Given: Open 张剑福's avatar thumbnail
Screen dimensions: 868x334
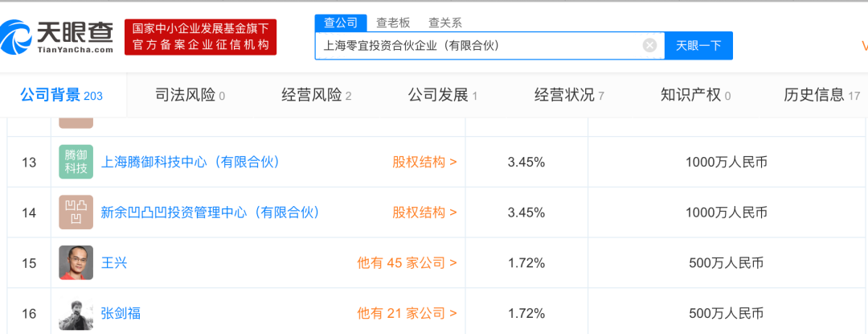Looking at the screenshot, I should [x=76, y=313].
